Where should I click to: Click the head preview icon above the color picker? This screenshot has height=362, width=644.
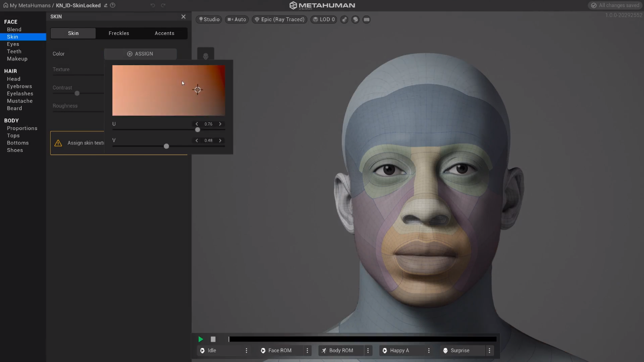pyautogui.click(x=206, y=55)
